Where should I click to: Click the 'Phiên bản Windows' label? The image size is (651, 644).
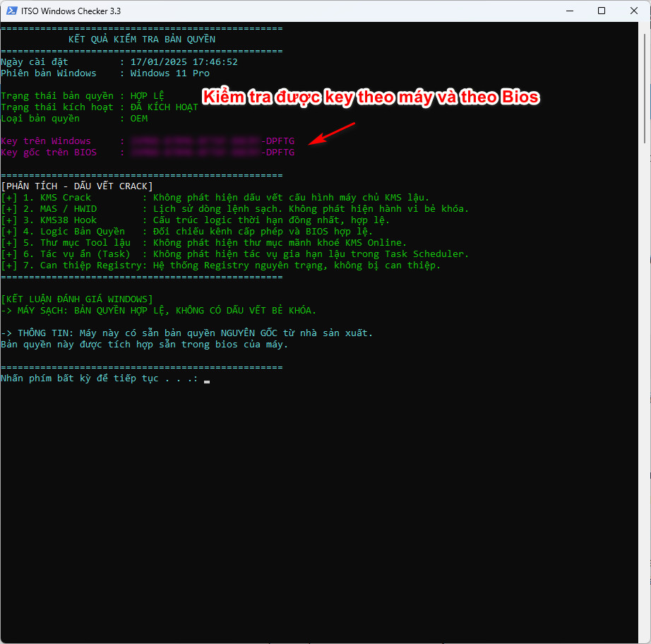tap(49, 73)
